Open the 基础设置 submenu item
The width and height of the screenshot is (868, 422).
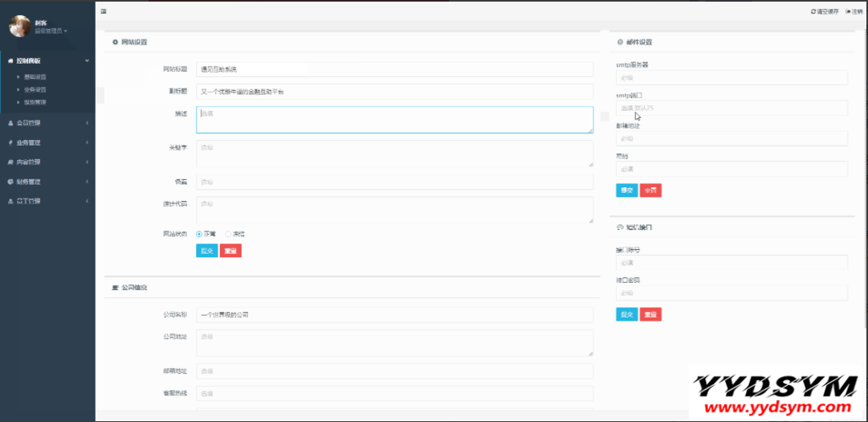35,77
